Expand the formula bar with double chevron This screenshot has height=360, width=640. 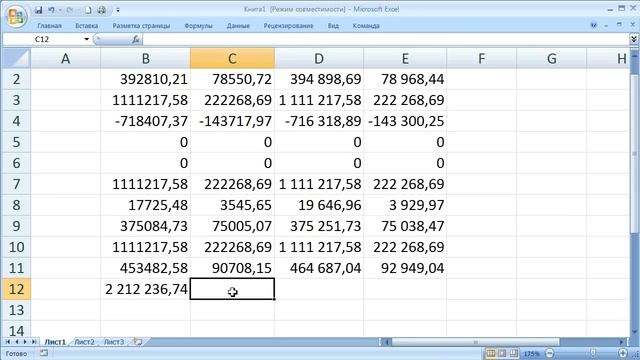click(x=633, y=39)
